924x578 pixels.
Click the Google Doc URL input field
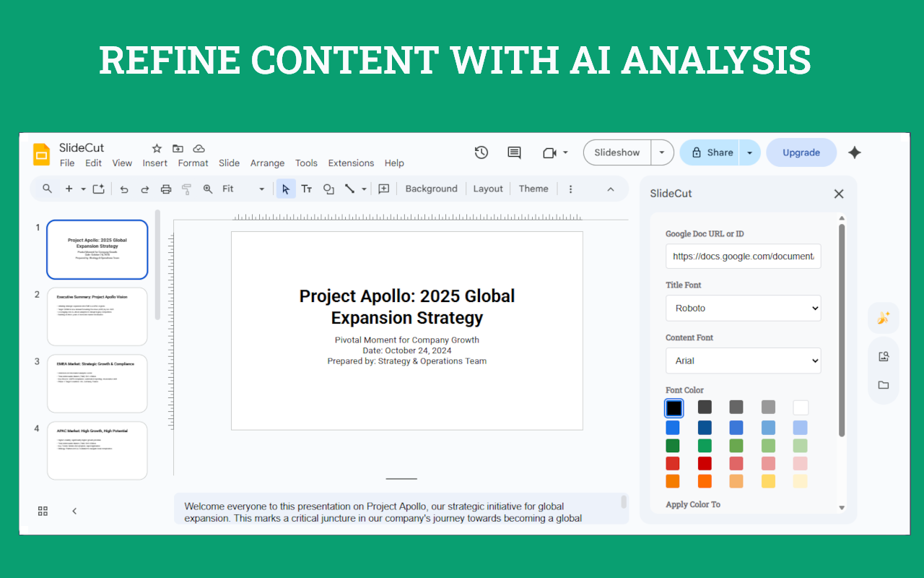click(743, 256)
